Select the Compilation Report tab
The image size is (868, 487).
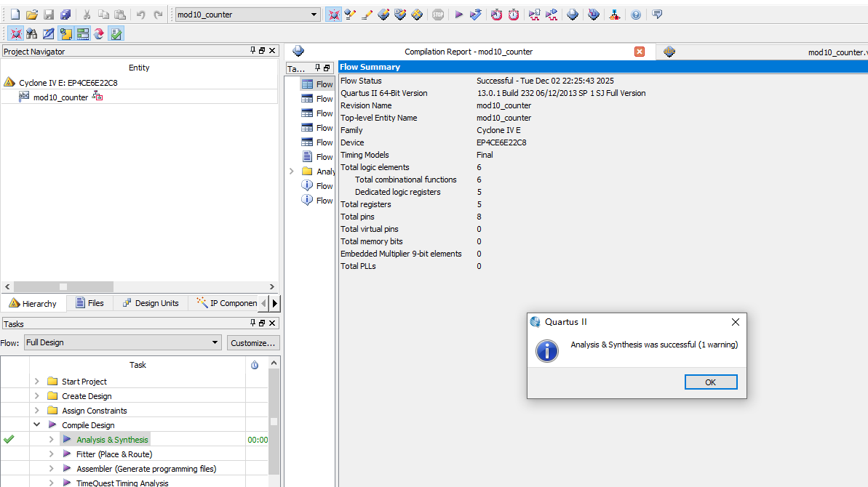click(x=469, y=52)
